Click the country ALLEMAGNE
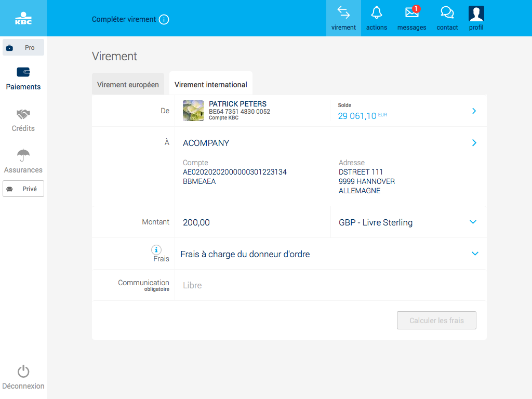Image resolution: width=532 pixels, height=399 pixels. coord(360,191)
